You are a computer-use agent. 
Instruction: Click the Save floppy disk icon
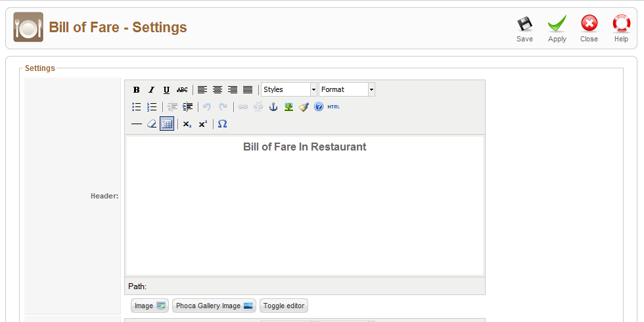click(x=524, y=24)
